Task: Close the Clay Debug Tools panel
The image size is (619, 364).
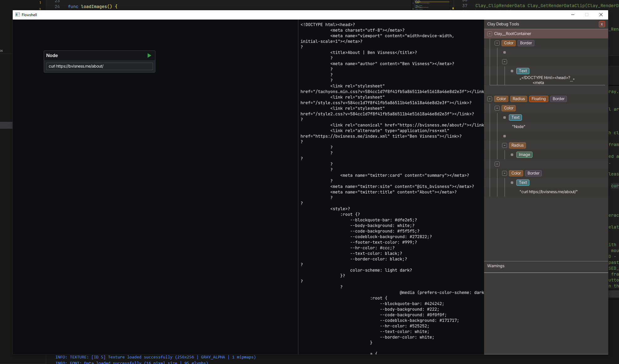Action: (x=602, y=24)
